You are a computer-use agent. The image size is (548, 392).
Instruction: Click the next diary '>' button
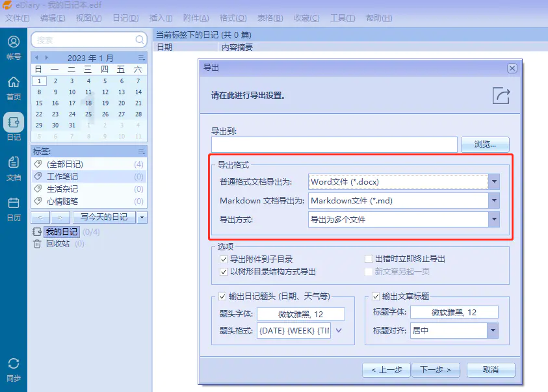point(60,217)
